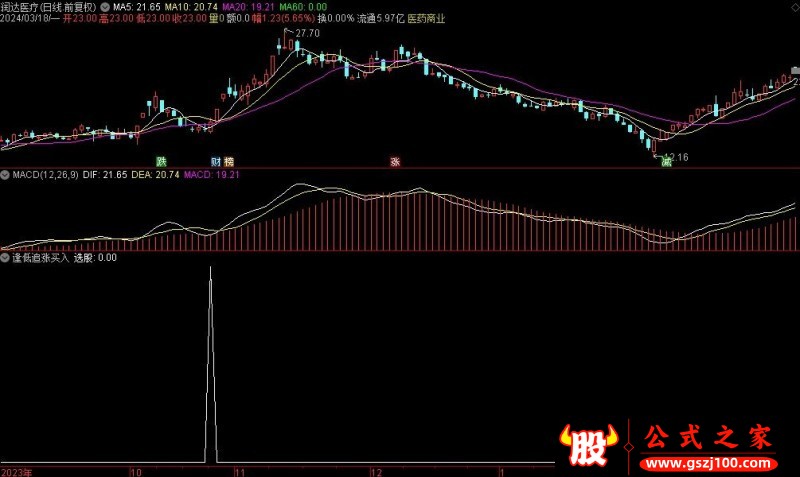Click the blue 财 event marker
Screen dimensions: 800x477
215,161
